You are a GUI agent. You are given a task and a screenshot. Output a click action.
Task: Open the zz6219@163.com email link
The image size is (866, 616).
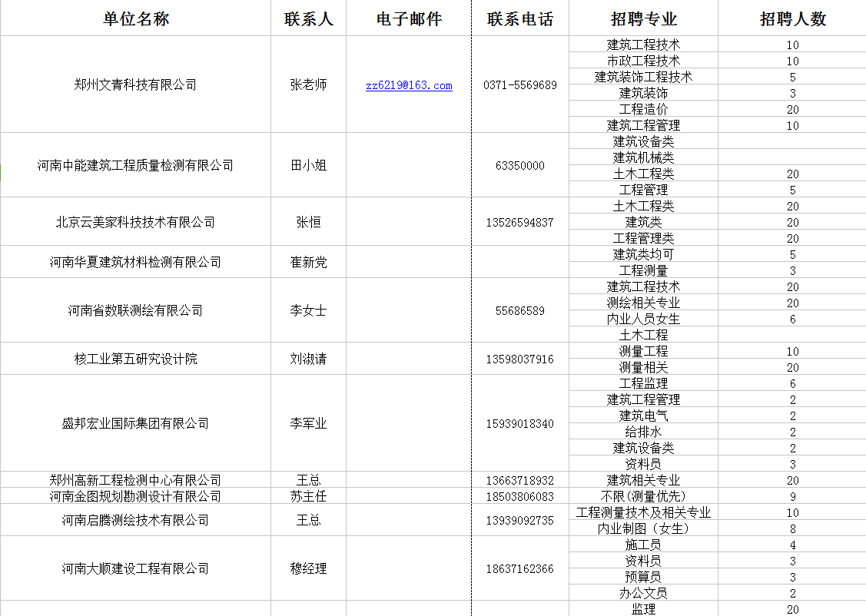click(x=409, y=85)
